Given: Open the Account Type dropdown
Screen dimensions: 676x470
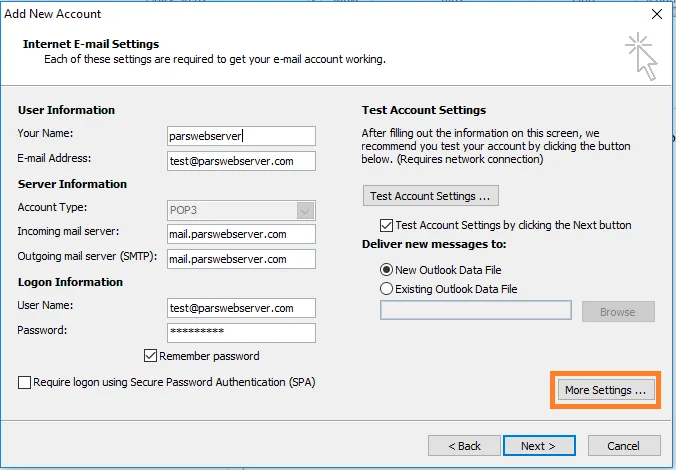Looking at the screenshot, I should coord(306,210).
